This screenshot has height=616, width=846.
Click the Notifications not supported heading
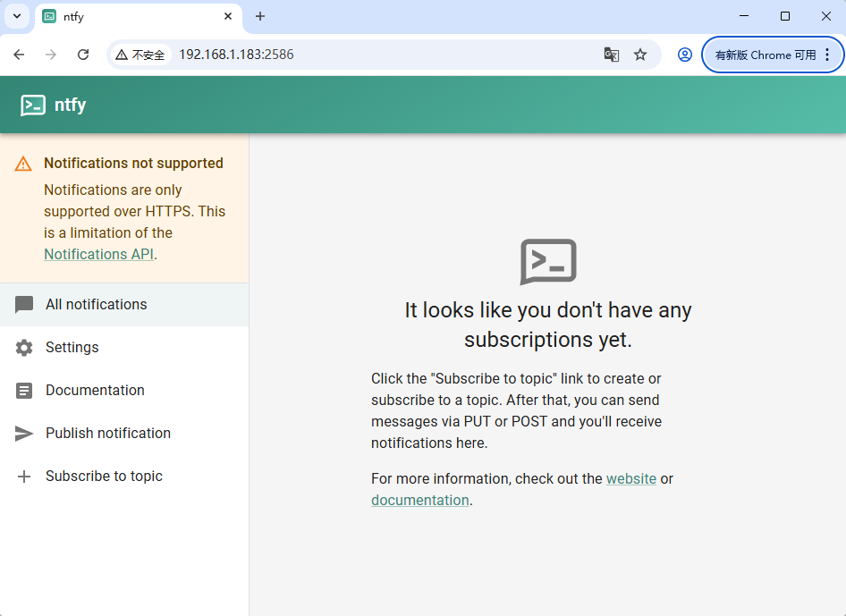[133, 164]
